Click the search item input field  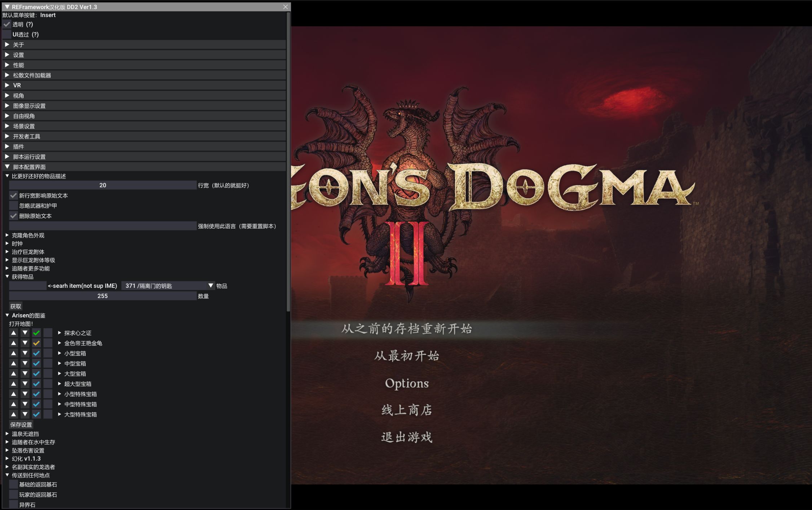[x=27, y=285]
